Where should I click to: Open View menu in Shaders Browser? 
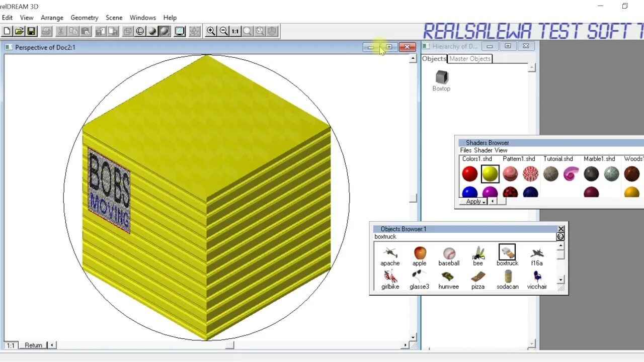click(501, 150)
